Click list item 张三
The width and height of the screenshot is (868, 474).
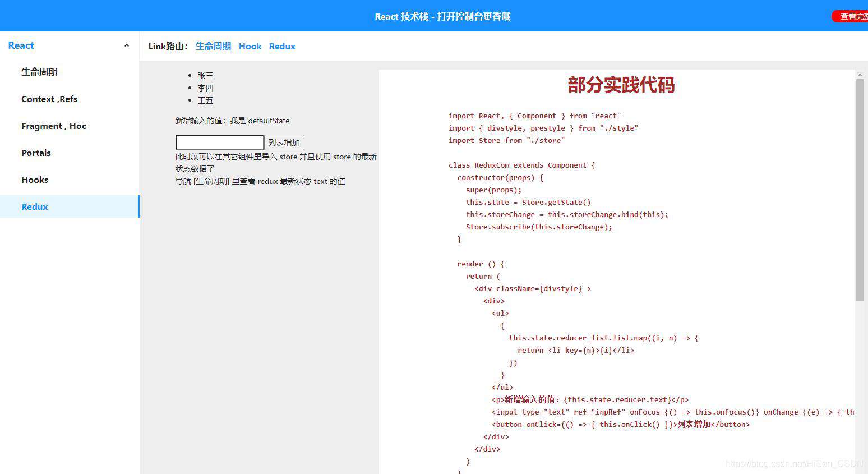(x=205, y=76)
